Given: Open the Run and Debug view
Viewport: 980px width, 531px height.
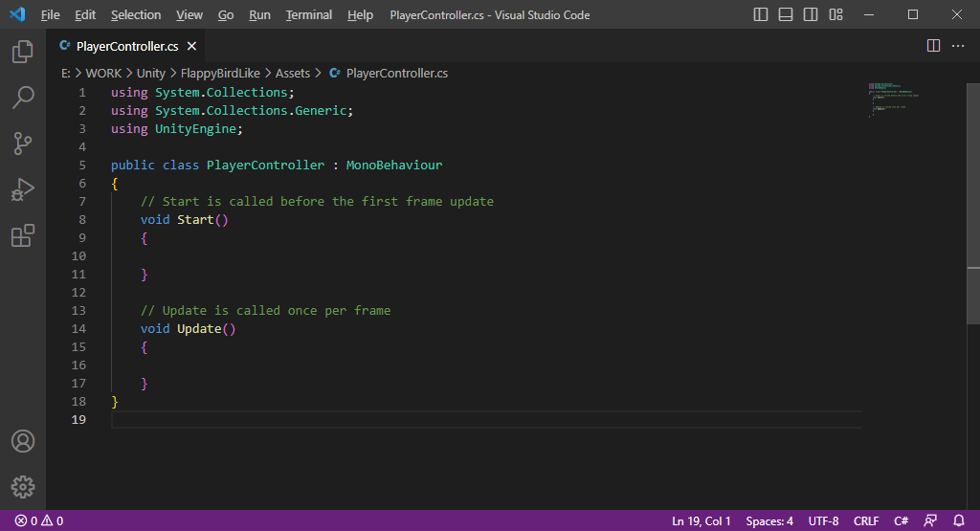Looking at the screenshot, I should [x=23, y=189].
